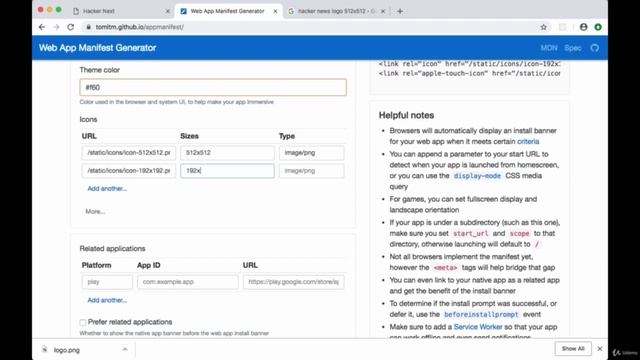Click the <meta> code text
Viewport: 640px width, 360px height.
(445, 268)
